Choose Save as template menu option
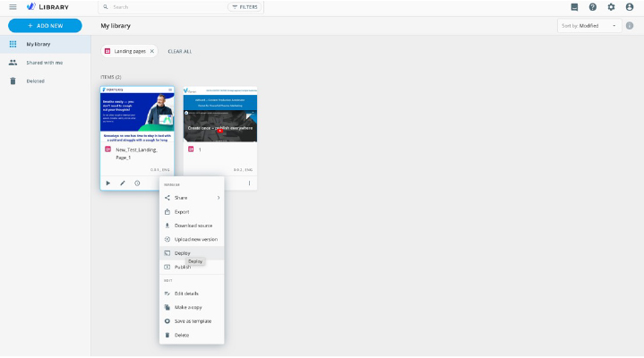This screenshot has height=358, width=644. [193, 320]
